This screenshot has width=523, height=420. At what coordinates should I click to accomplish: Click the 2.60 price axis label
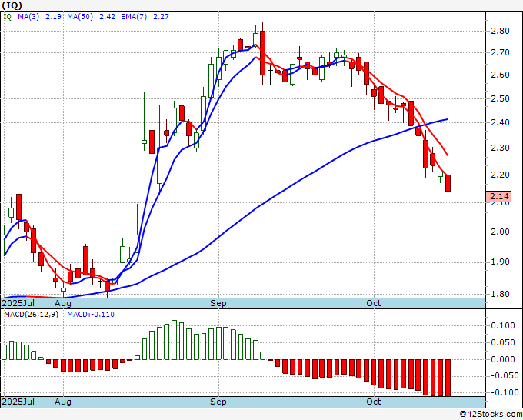tap(500, 75)
